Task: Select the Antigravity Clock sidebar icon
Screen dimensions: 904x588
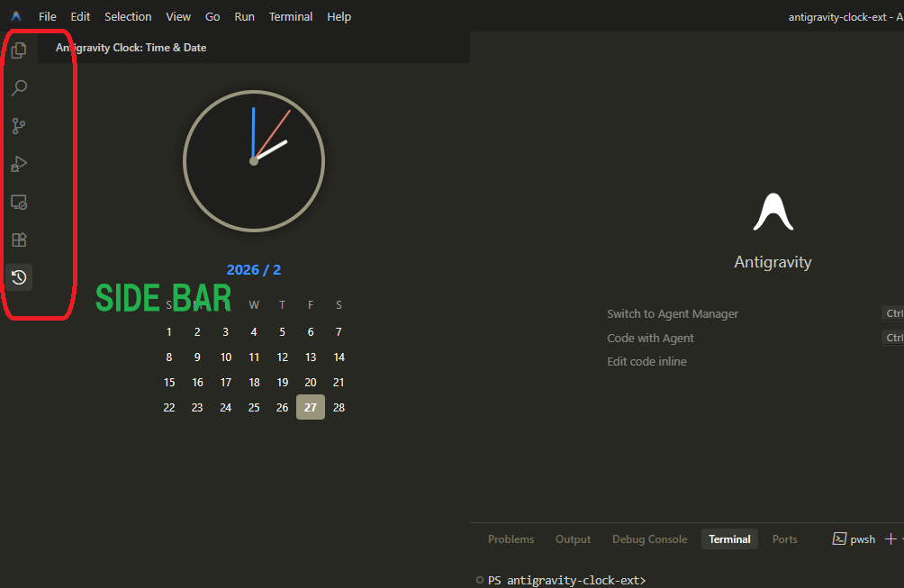Action: pos(18,276)
